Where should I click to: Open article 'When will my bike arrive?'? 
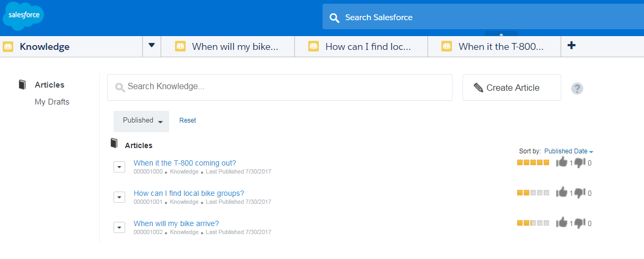[x=176, y=223]
